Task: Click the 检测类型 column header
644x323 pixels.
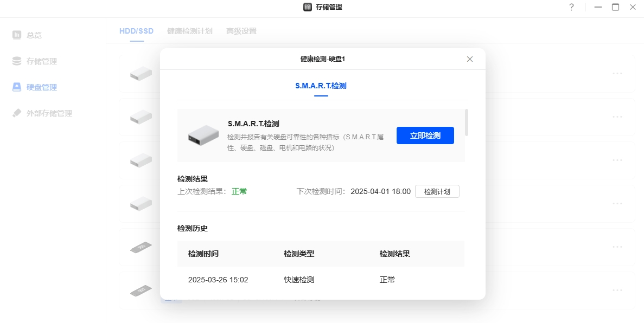Action: pos(299,254)
